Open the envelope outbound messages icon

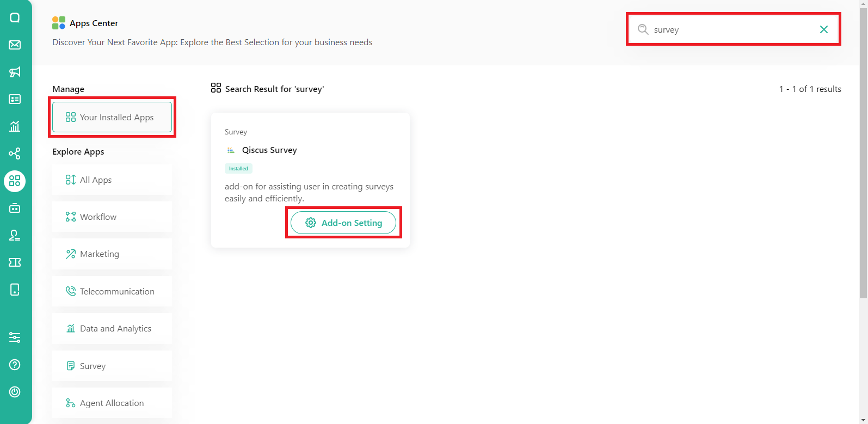[15, 45]
